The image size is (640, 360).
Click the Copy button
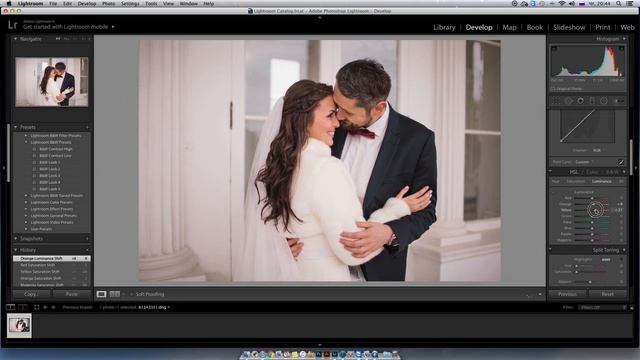[31, 294]
